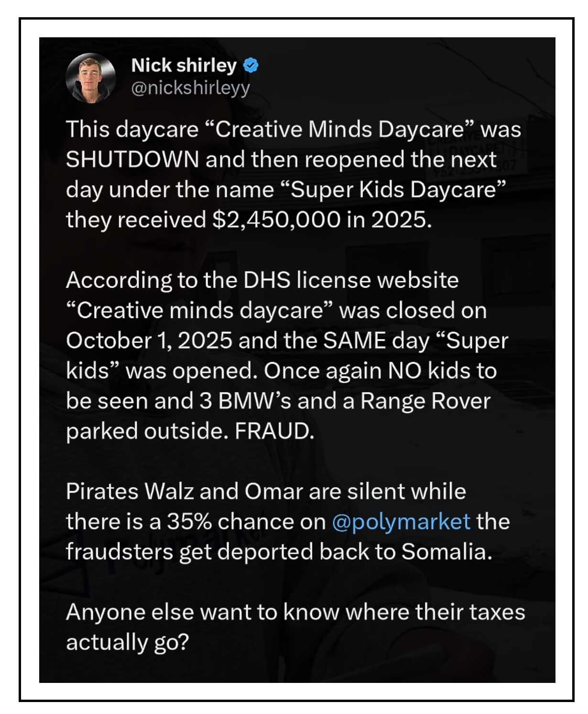Click the word "Somalia." in the tweet
This screenshot has width=588, height=714.
(446, 552)
